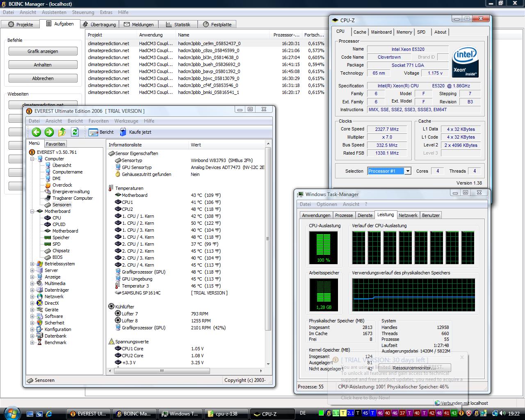Open the Werkzeuge menu in EVEREST
The image size is (525, 420).
coord(126,121)
